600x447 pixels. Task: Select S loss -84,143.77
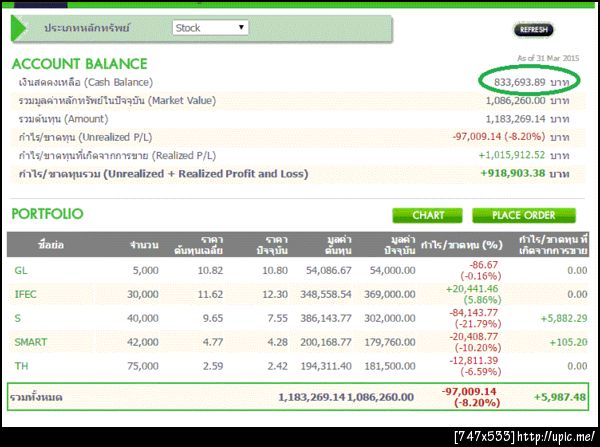coord(474,313)
